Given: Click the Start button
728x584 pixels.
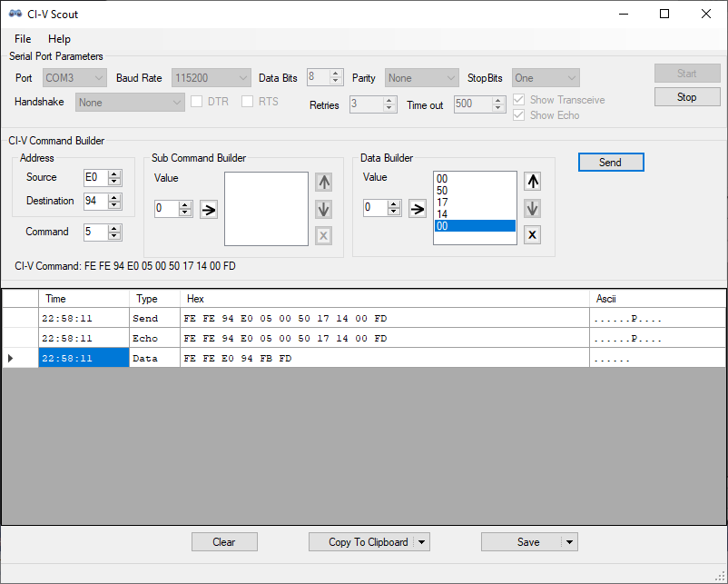Looking at the screenshot, I should (x=687, y=74).
